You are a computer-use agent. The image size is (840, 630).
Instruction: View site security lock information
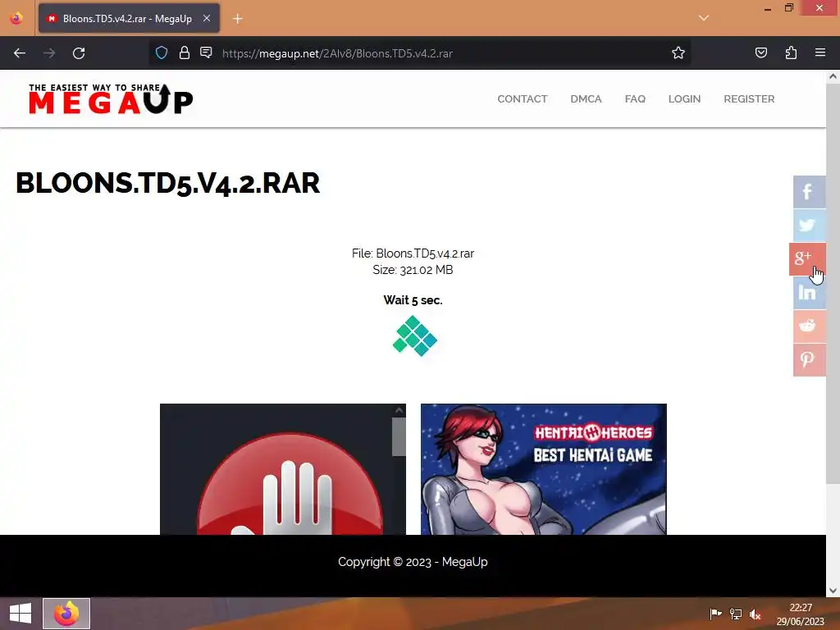(x=185, y=53)
